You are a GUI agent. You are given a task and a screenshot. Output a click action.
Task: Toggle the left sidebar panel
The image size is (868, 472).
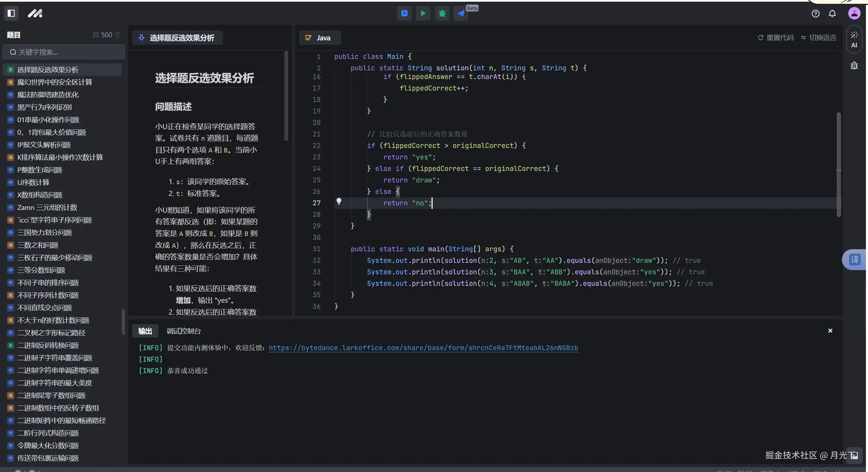[11, 13]
